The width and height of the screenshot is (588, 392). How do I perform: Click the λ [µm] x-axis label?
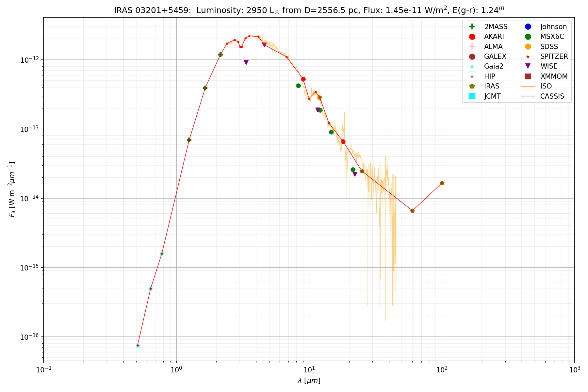click(x=309, y=381)
